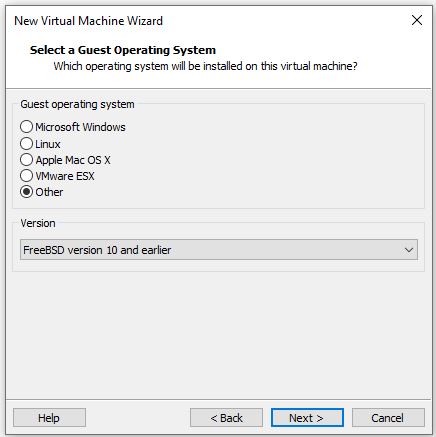Go to the previous step with Back
This screenshot has height=437, width=436.
coord(226,418)
